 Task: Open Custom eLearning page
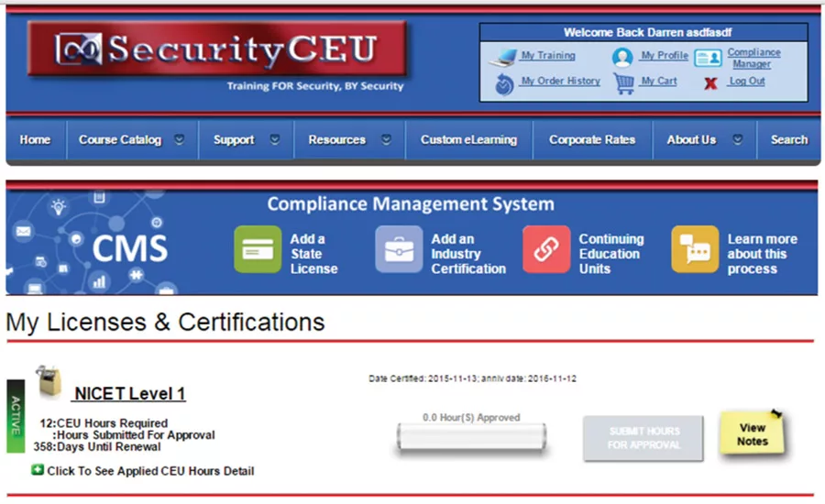tap(468, 139)
